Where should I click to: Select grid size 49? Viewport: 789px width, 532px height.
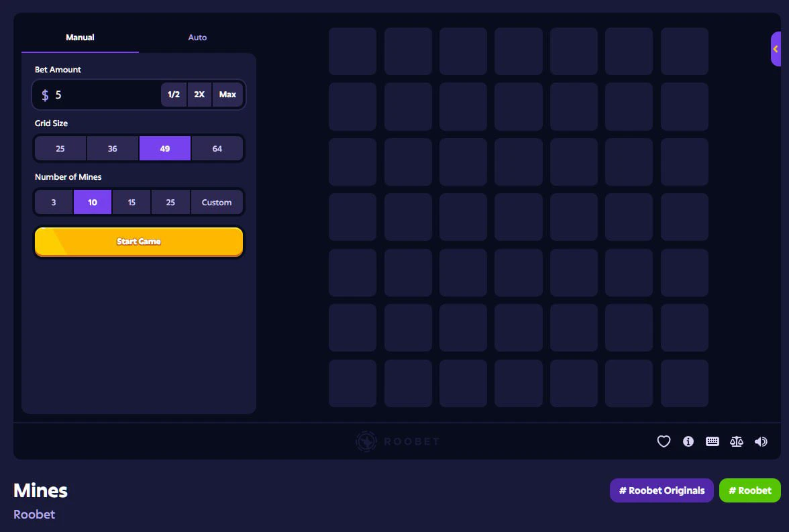coord(165,148)
